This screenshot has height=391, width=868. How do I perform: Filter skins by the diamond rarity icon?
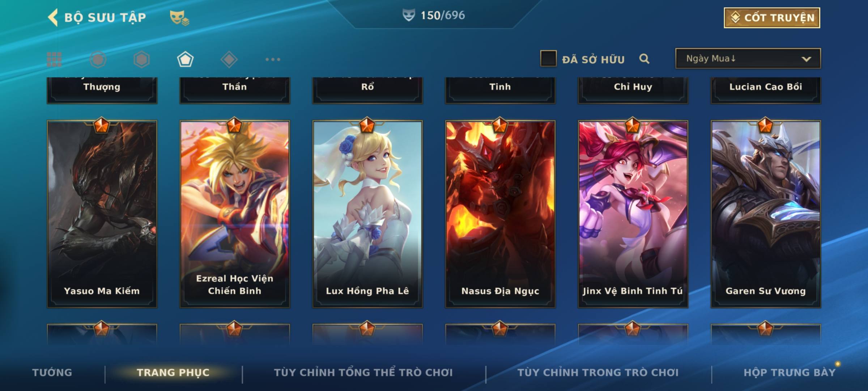pyautogui.click(x=229, y=59)
